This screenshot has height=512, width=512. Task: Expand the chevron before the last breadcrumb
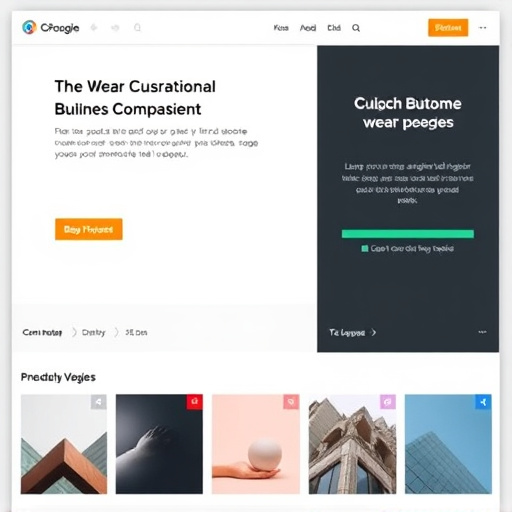[116, 332]
